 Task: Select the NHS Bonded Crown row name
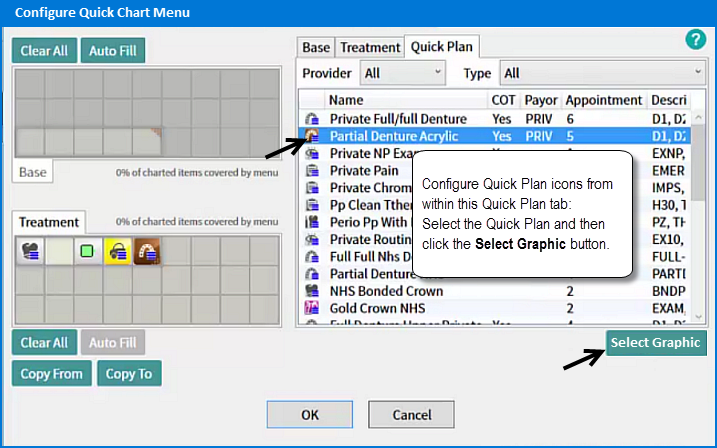386,291
